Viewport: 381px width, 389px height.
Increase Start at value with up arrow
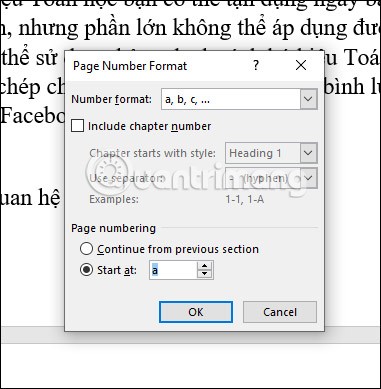coord(204,266)
